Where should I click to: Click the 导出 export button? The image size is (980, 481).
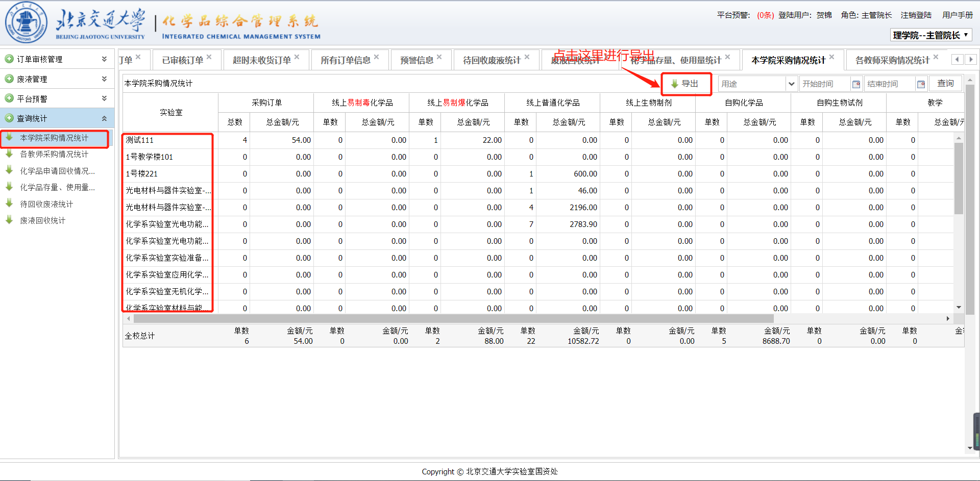tap(685, 84)
